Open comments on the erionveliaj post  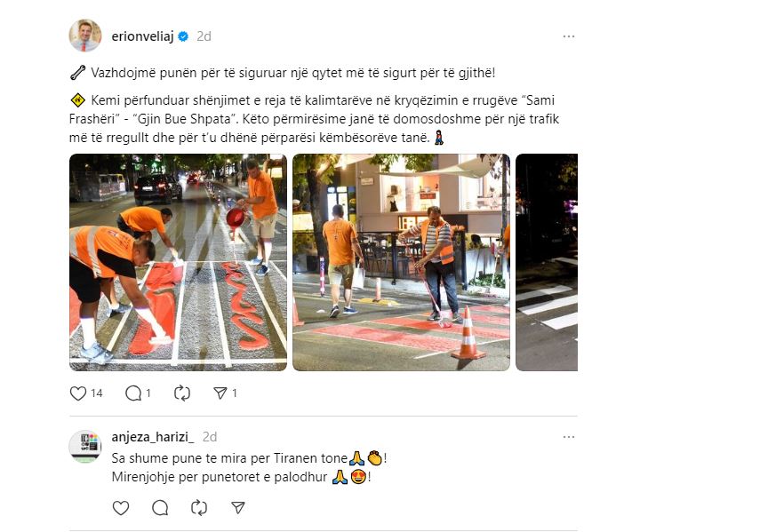pyautogui.click(x=133, y=393)
